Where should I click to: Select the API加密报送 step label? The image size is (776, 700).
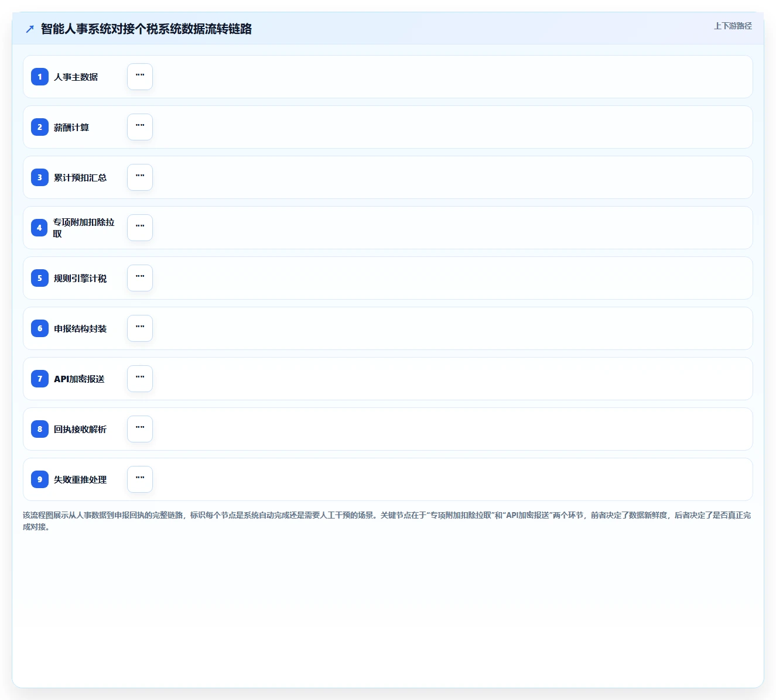(79, 379)
